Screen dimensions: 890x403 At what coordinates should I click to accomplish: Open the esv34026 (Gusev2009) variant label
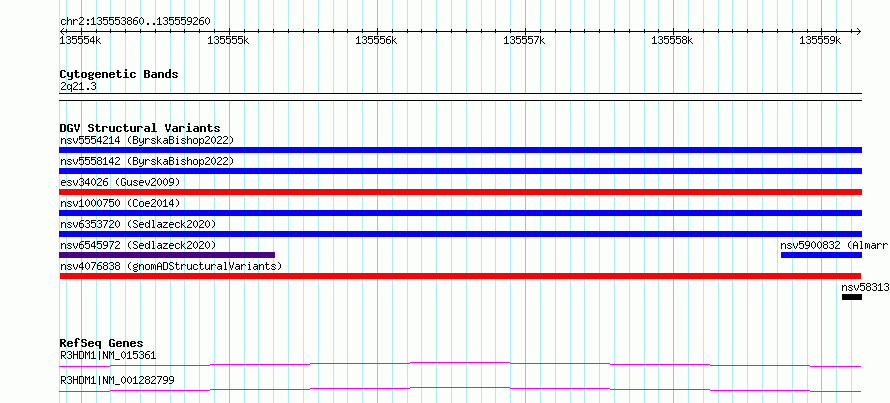tap(120, 182)
